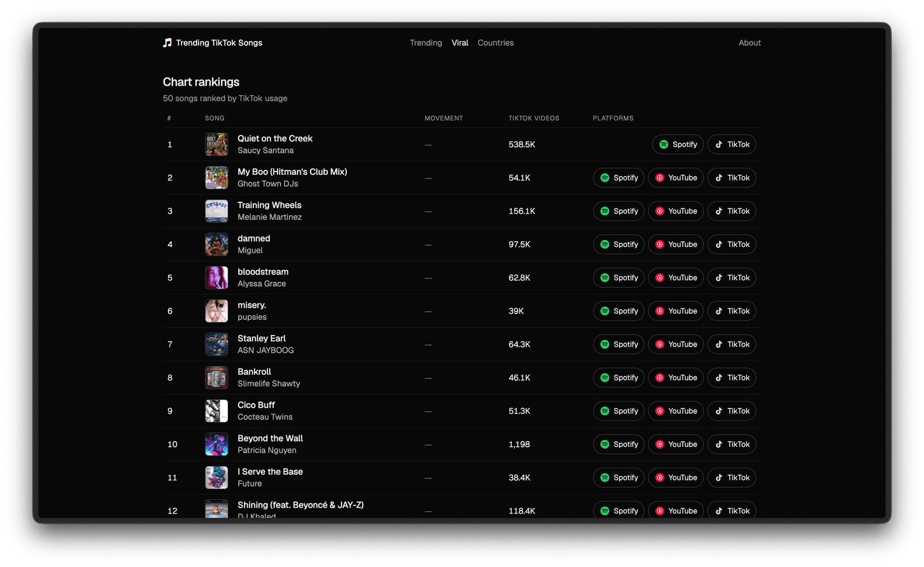Click Beyond the Wall album cover

tap(216, 445)
